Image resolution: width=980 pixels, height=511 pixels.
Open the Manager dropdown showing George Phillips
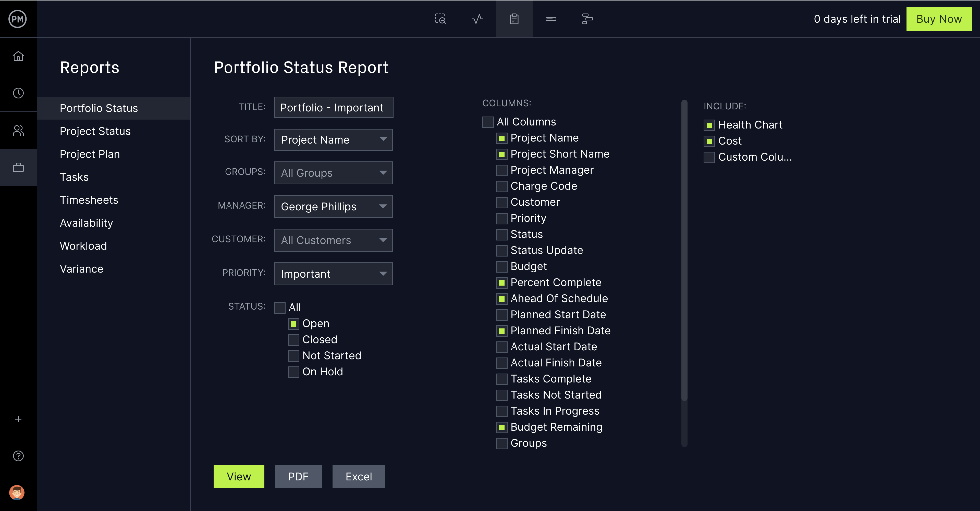coord(333,207)
